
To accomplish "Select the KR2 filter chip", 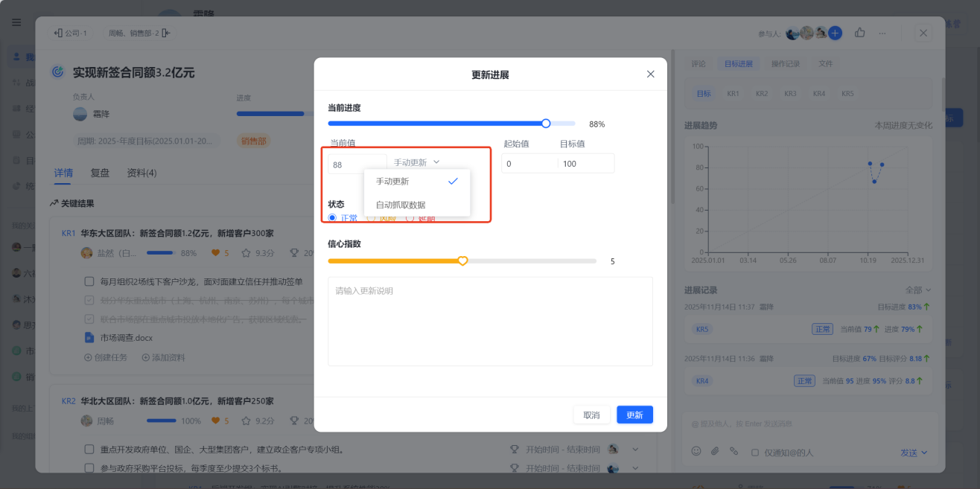I will (x=762, y=94).
